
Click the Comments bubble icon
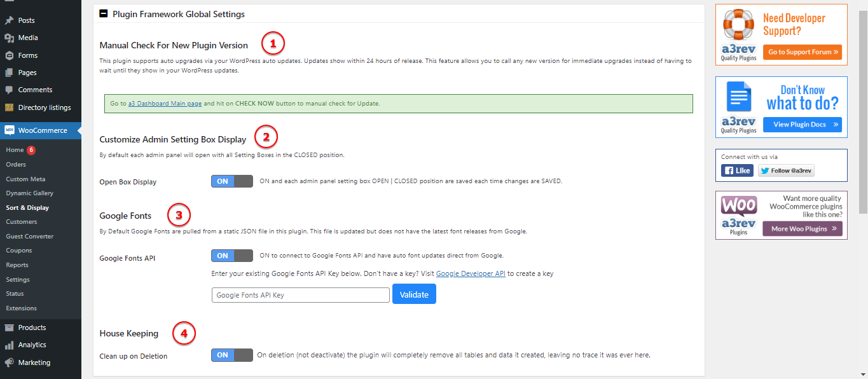point(9,90)
